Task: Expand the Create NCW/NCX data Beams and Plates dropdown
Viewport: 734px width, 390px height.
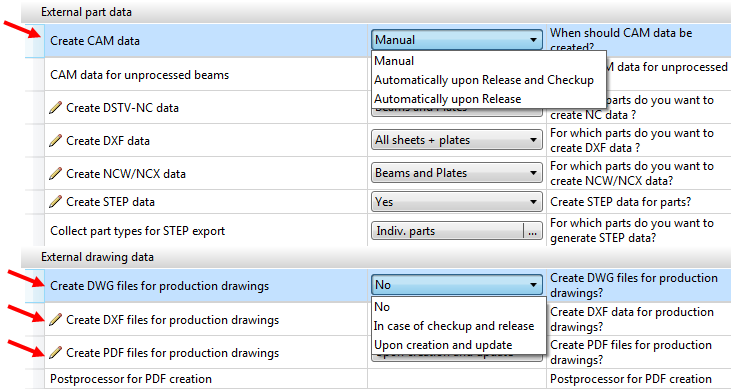Action: pyautogui.click(x=457, y=173)
